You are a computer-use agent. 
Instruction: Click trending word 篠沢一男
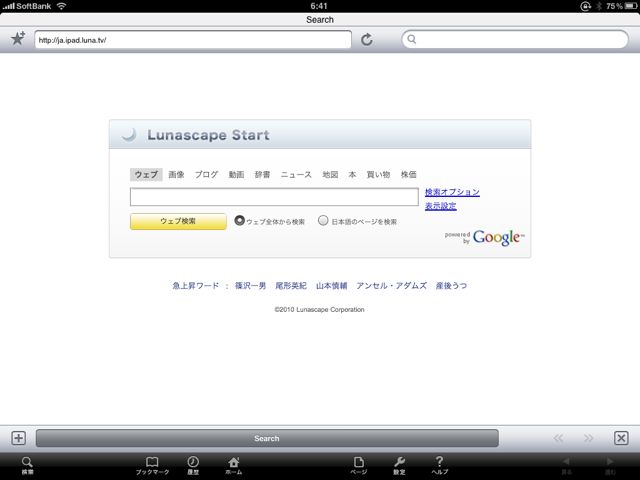(251, 286)
